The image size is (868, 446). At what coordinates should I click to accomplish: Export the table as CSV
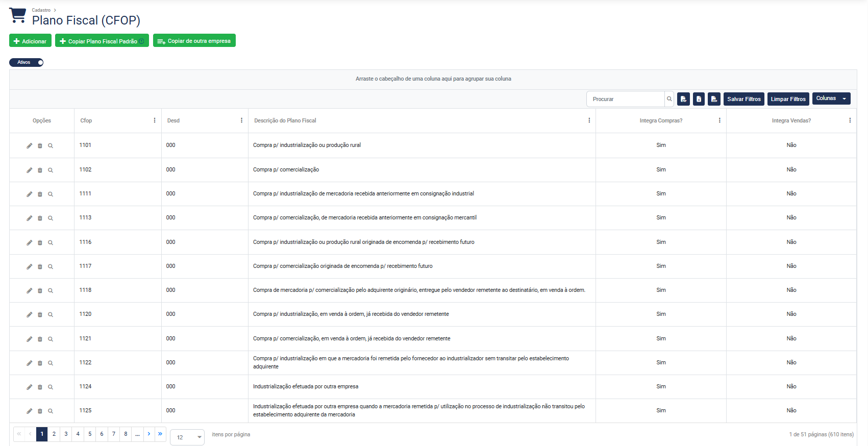(714, 99)
